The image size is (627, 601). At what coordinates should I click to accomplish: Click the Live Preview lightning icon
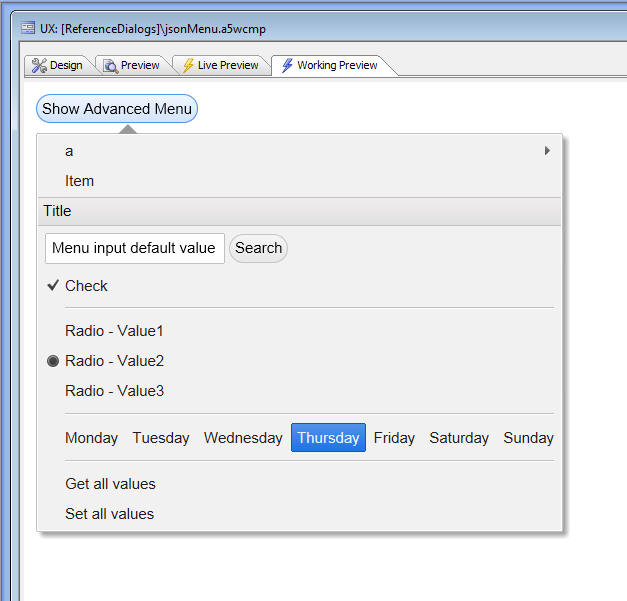[188, 66]
